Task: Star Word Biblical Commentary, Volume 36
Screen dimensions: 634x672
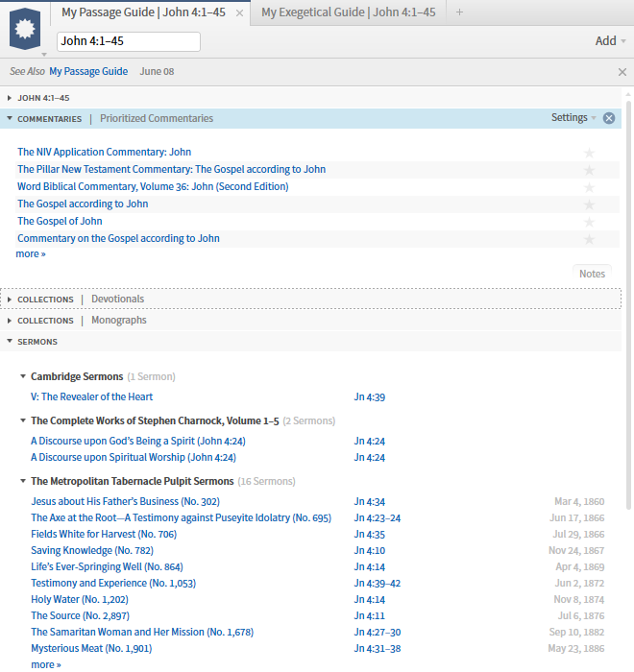Action: pyautogui.click(x=590, y=187)
